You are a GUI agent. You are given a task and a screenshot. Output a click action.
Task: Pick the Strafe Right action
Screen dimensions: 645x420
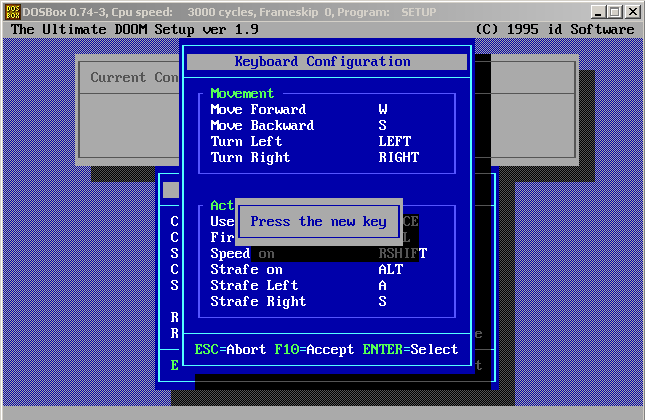(x=258, y=301)
